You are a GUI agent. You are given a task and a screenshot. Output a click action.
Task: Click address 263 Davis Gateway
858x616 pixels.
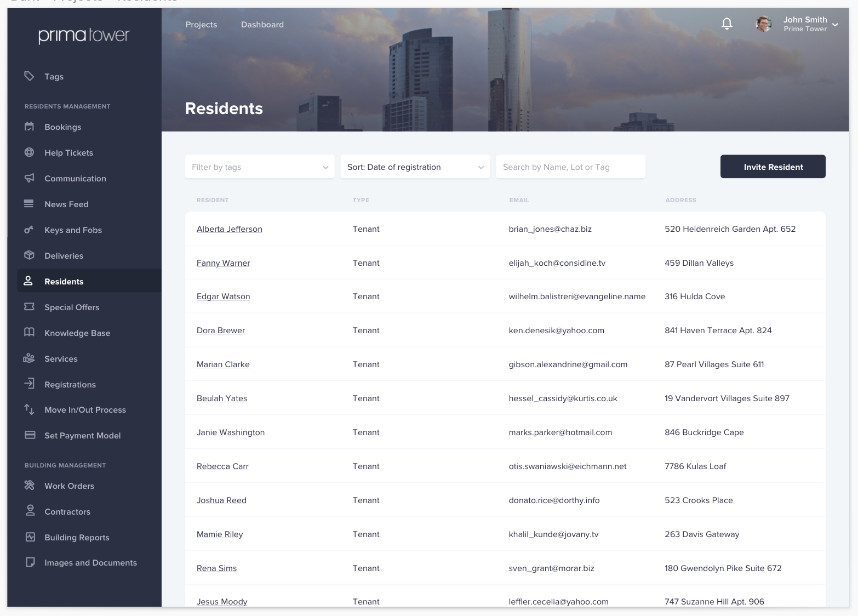click(702, 534)
